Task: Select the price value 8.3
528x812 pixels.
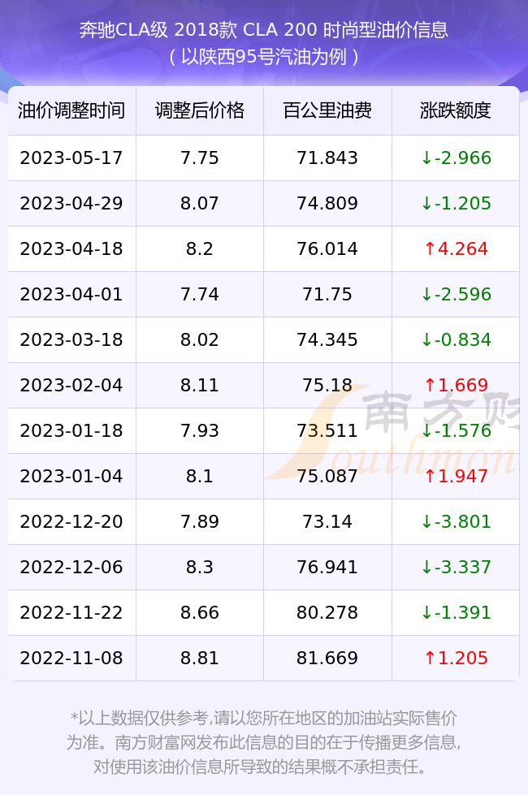Action: [x=200, y=567]
